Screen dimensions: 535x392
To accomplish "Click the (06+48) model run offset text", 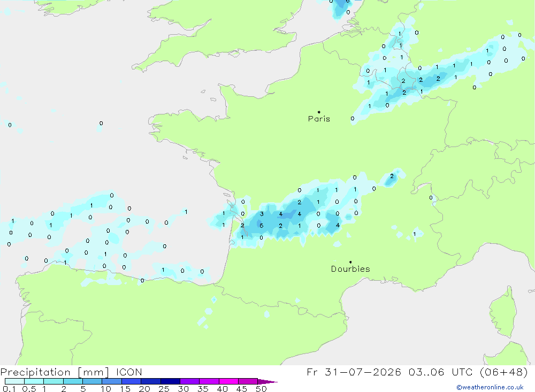I will 503,372.
